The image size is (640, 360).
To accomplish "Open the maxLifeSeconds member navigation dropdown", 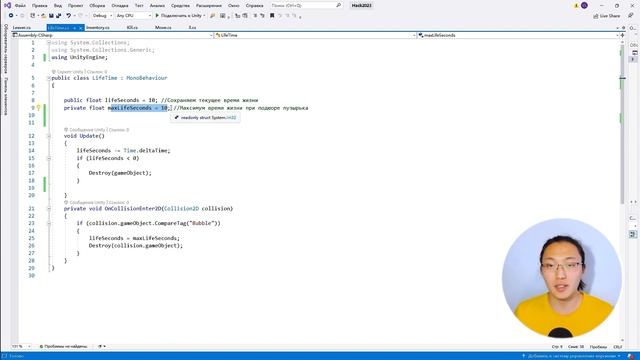I will [x=518, y=36].
